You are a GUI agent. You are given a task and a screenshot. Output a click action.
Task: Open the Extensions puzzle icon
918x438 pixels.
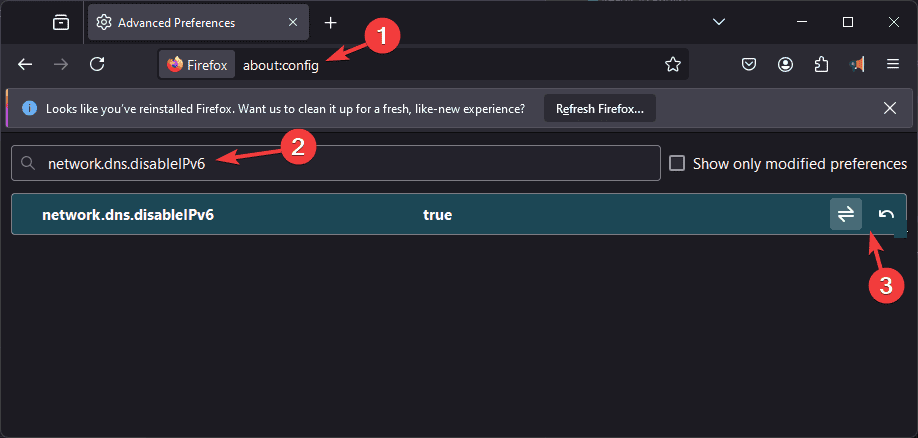coord(821,64)
